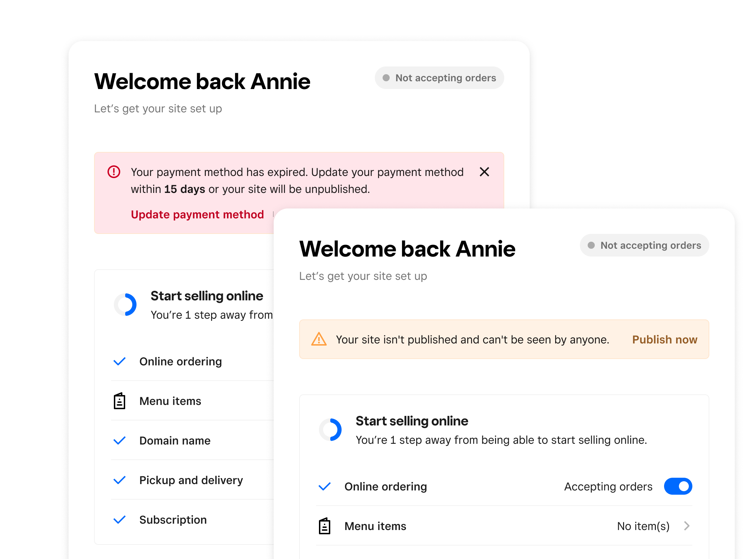Click the Pickup and delivery checkmark icon
The width and height of the screenshot is (756, 559).
tap(120, 480)
